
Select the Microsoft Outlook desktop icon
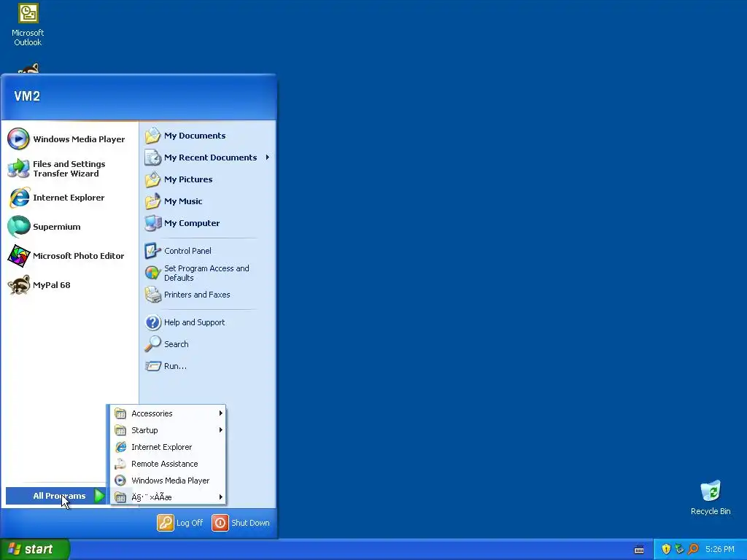tap(28, 24)
